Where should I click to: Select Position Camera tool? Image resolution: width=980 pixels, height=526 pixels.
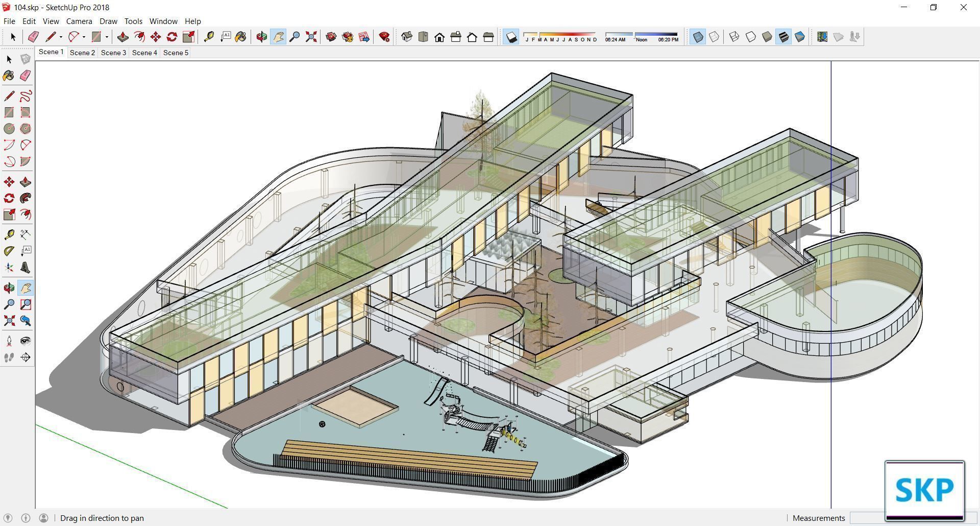click(x=9, y=341)
